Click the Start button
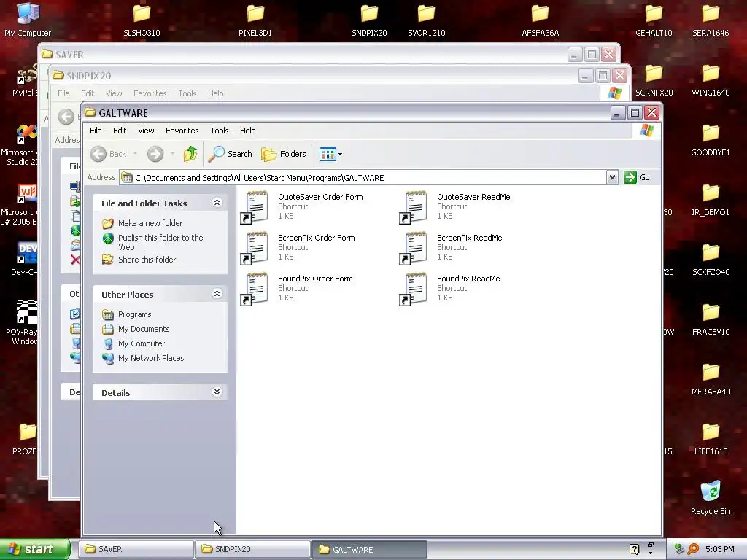The image size is (747, 560). coord(34,549)
